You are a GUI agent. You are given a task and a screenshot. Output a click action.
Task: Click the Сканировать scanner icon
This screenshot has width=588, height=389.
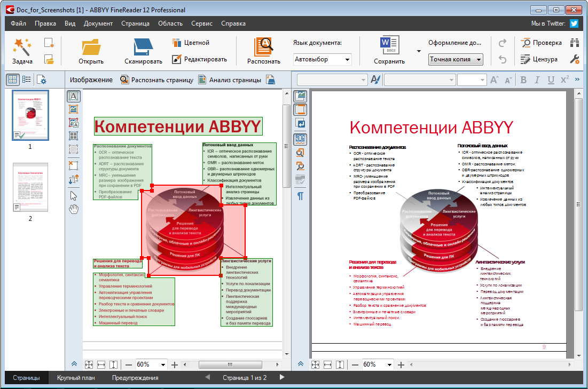143,47
